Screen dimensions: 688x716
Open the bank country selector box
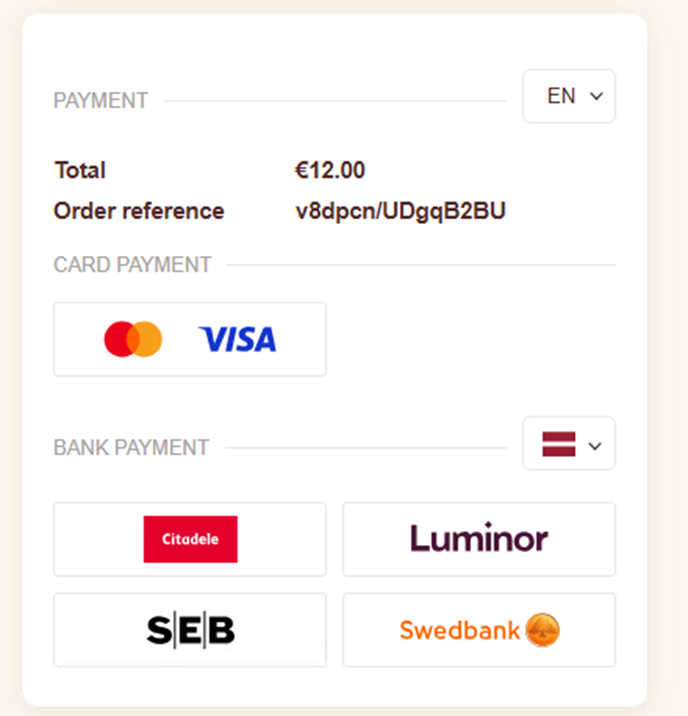(x=569, y=443)
